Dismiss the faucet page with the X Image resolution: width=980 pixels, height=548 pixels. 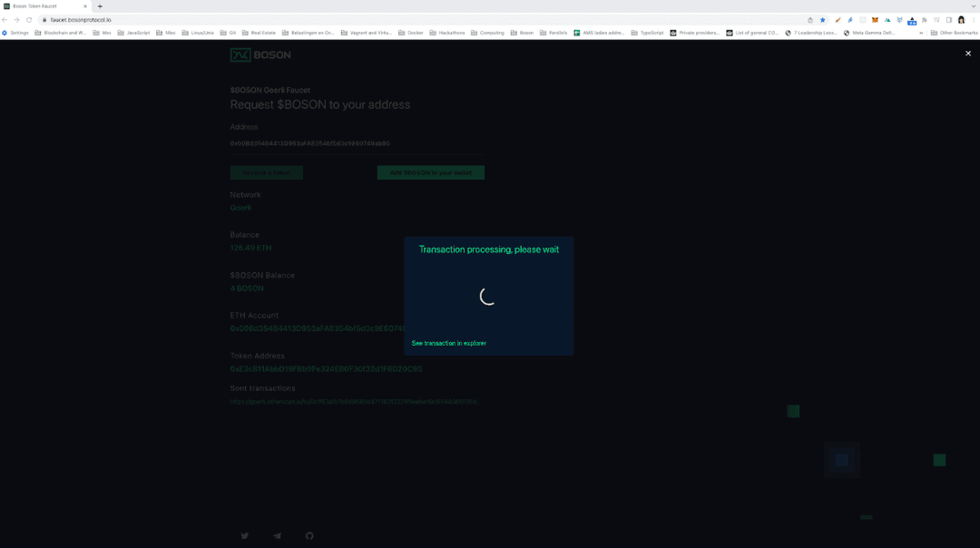coord(967,53)
